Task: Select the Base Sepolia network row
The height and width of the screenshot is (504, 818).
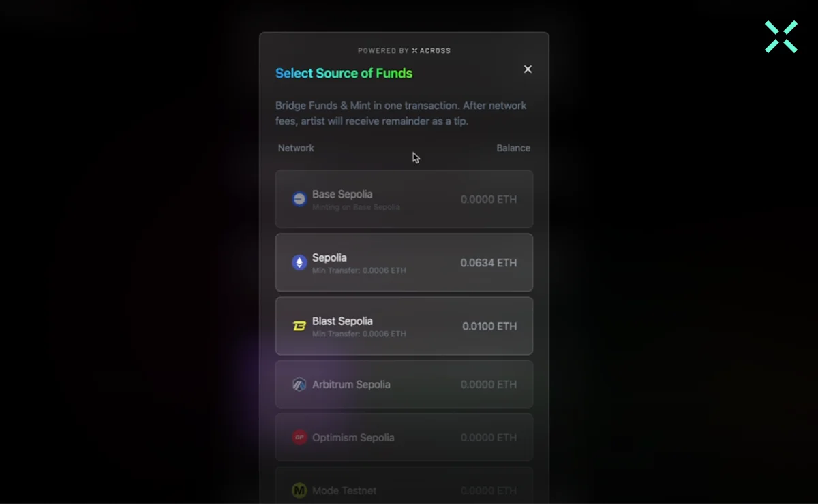Action: 404,199
